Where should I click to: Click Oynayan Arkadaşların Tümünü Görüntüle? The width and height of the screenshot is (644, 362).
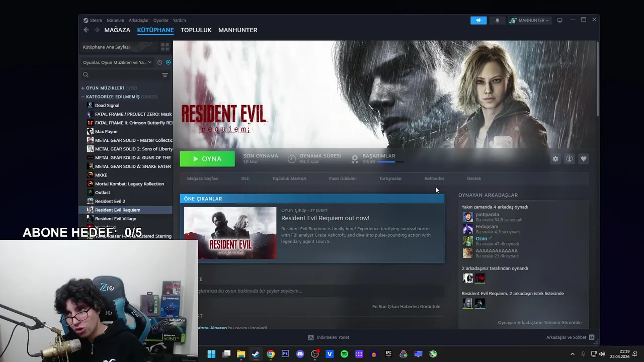click(x=539, y=323)
